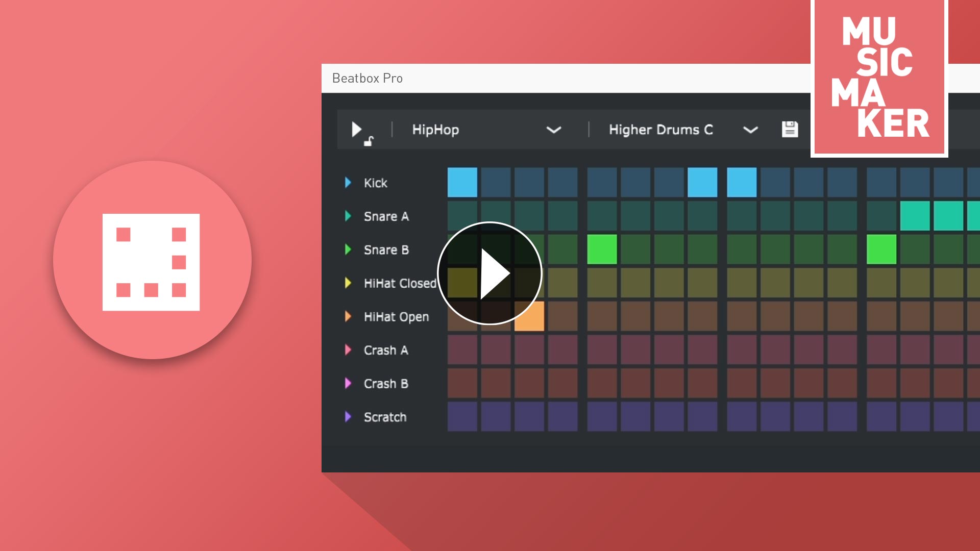Select the Scratch track label

(385, 417)
